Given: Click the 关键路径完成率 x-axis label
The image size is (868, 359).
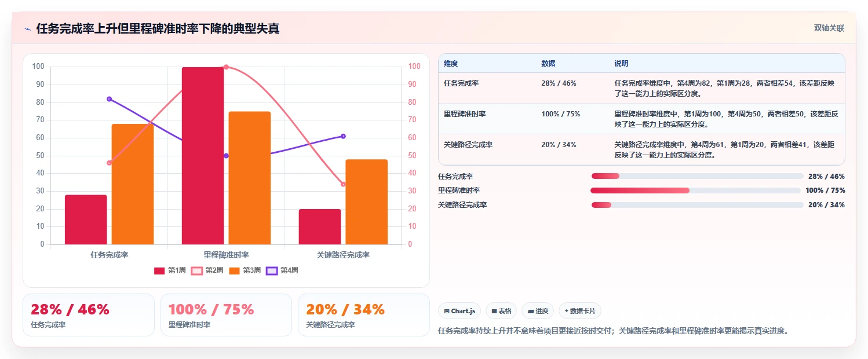Looking at the screenshot, I should (x=343, y=255).
